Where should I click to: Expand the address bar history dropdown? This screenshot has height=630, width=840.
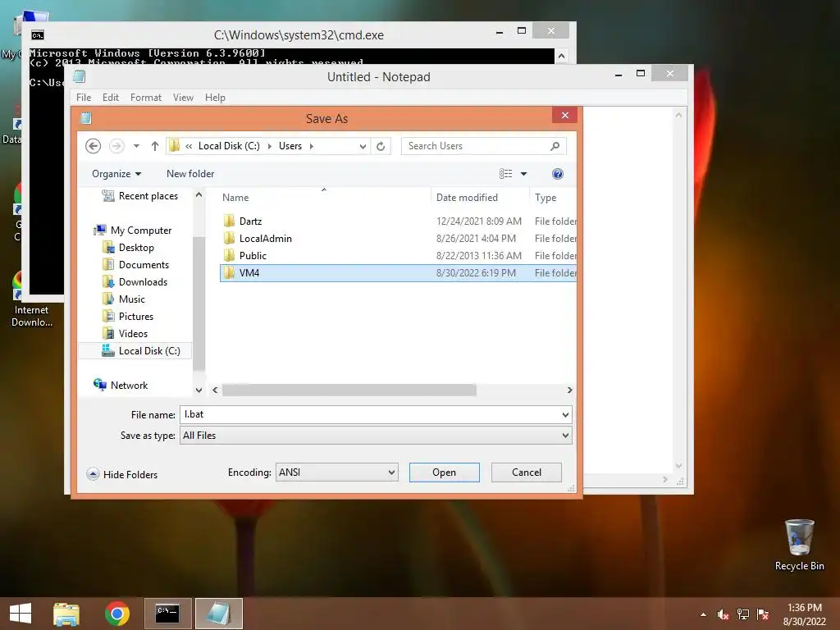(363, 146)
